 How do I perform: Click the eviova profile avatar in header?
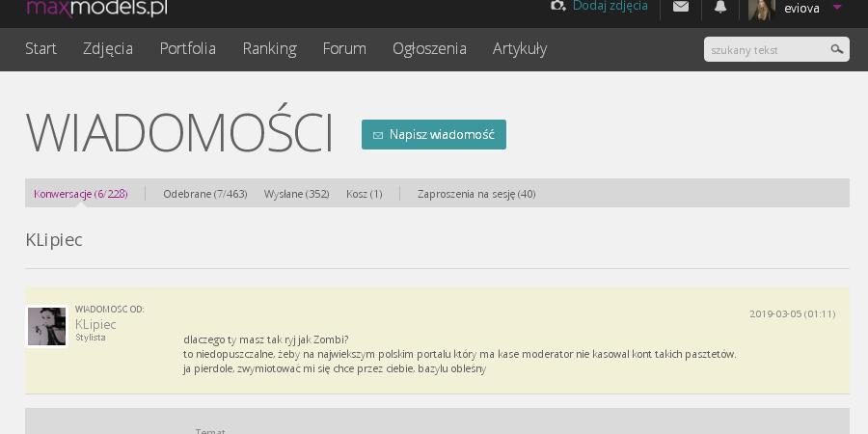[x=762, y=10]
